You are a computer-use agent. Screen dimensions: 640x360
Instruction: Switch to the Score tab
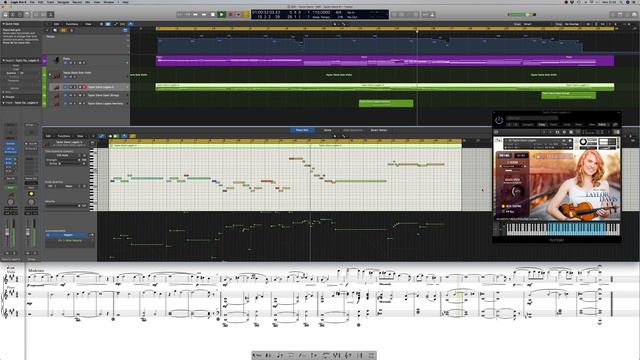pyautogui.click(x=327, y=130)
